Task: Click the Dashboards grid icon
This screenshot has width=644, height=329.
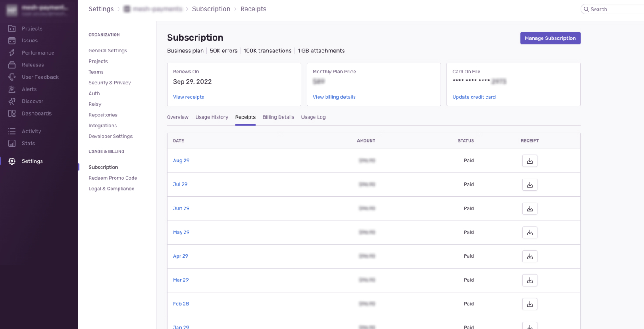Action: point(12,113)
